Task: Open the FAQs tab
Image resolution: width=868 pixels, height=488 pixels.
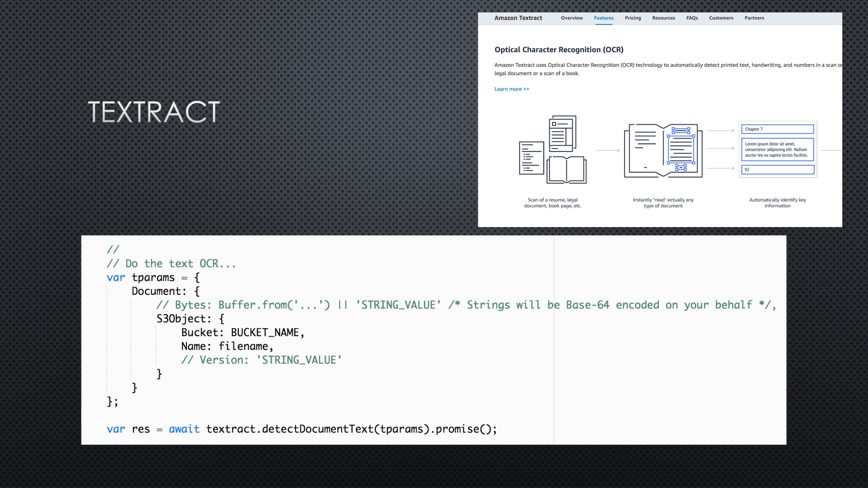Action: 692,18
